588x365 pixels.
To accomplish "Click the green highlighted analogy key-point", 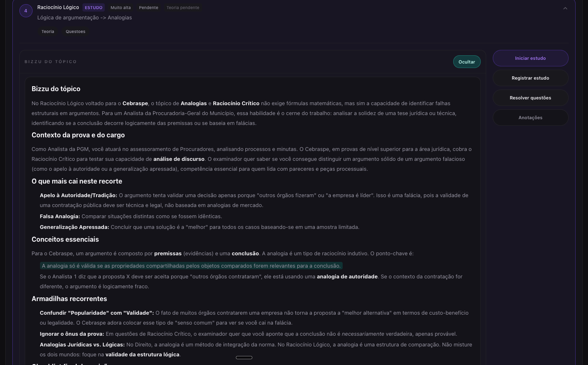I will [x=191, y=266].
